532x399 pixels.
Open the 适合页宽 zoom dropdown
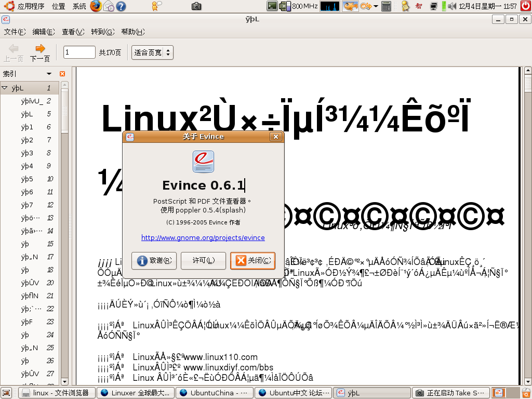click(x=152, y=52)
